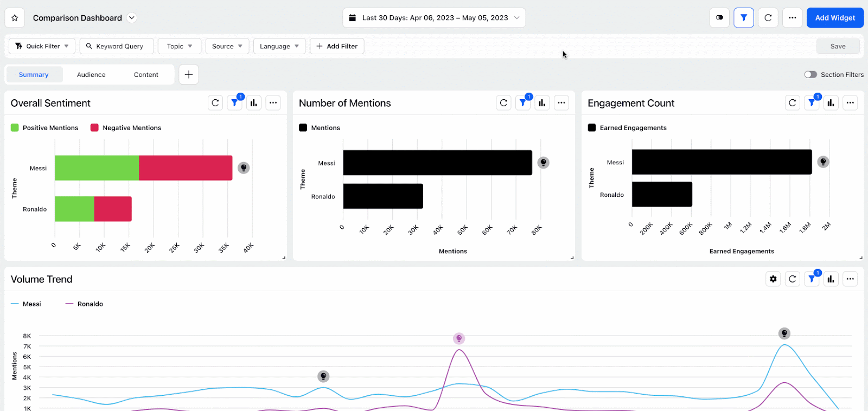Click the toggle-shaped icon button in top toolbar
The height and width of the screenshot is (411, 868).
[719, 18]
